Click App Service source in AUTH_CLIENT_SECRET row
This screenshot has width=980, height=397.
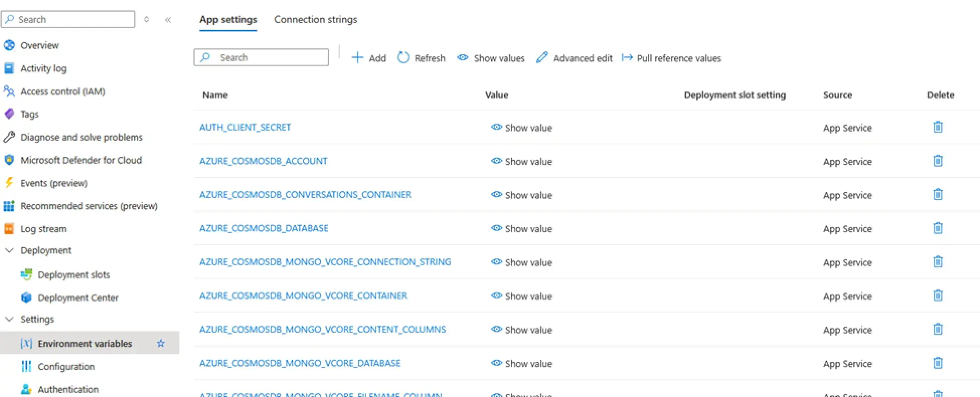pos(847,128)
